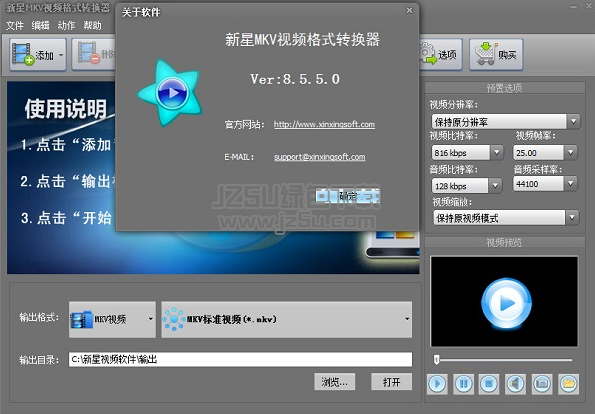
Task: Open the MKV标准视频(*.mkv) profile dropdown
Action: 286,320
